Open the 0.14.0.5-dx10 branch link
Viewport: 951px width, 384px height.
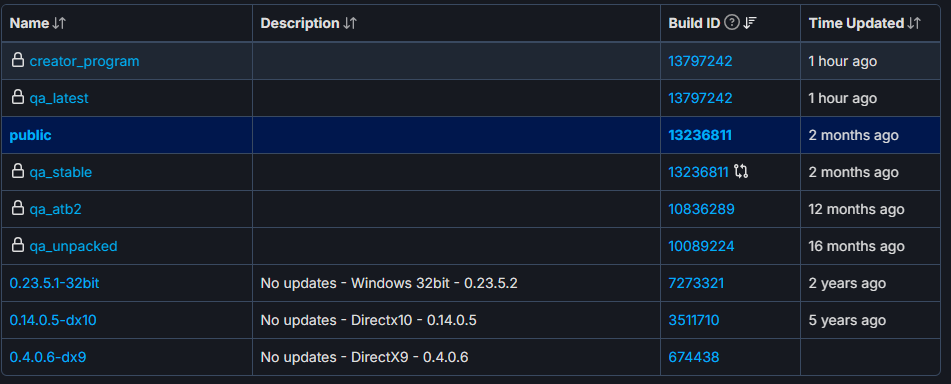click(53, 320)
